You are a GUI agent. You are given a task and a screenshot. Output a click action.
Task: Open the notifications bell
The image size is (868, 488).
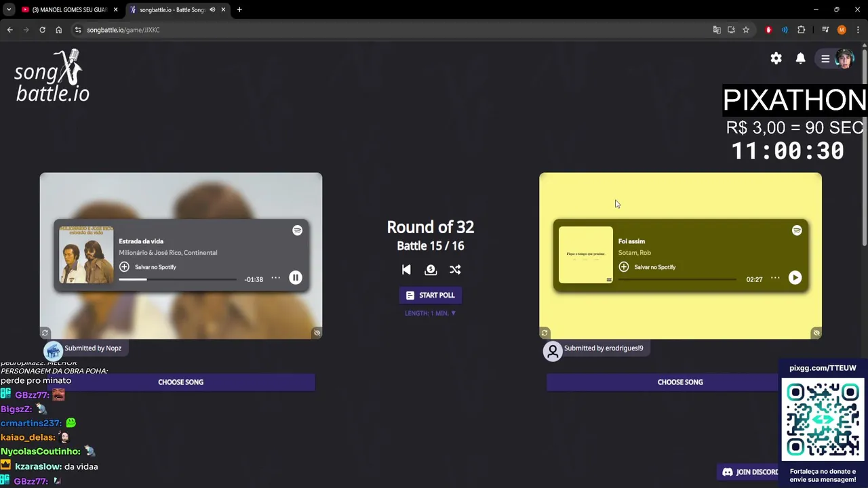pos(800,58)
